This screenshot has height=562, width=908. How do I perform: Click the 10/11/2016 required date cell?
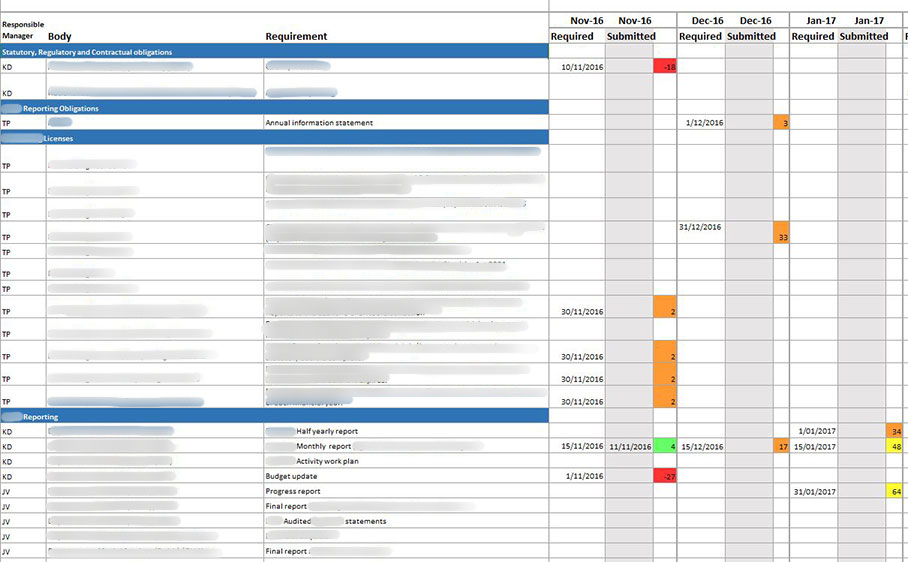tap(577, 67)
